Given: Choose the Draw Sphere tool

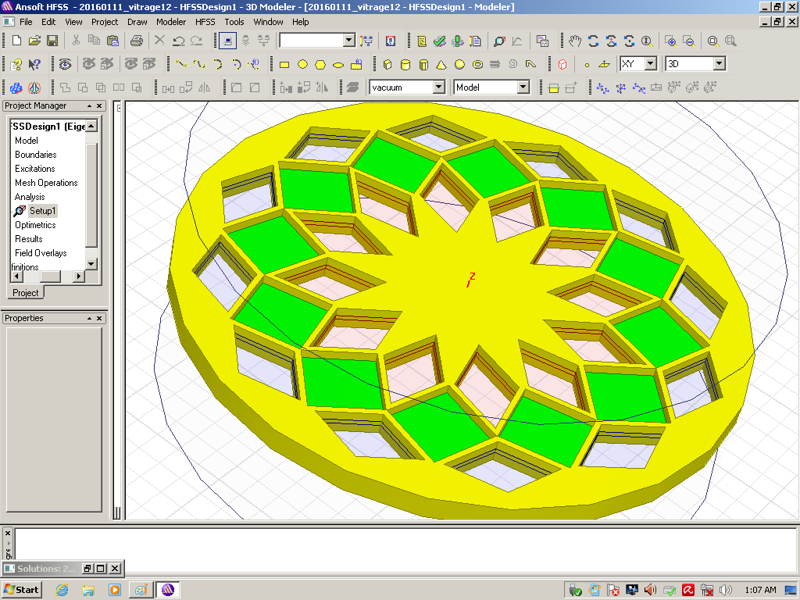Looking at the screenshot, I should (459, 64).
